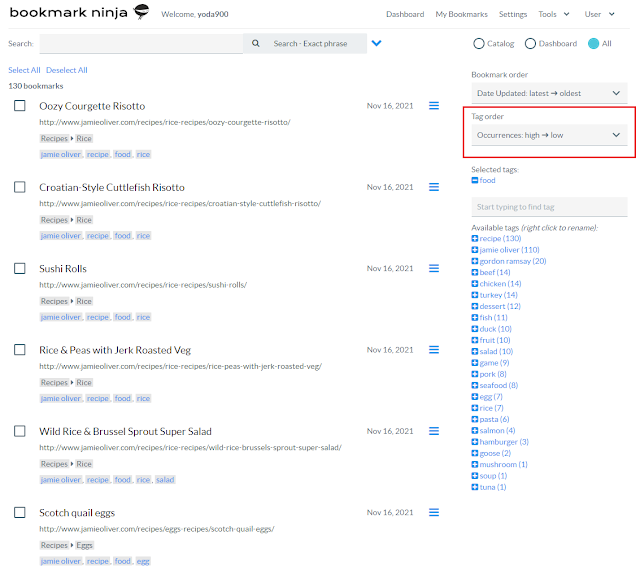
Task: Check the Scotch quail eggs checkbox
Action: coord(20,512)
